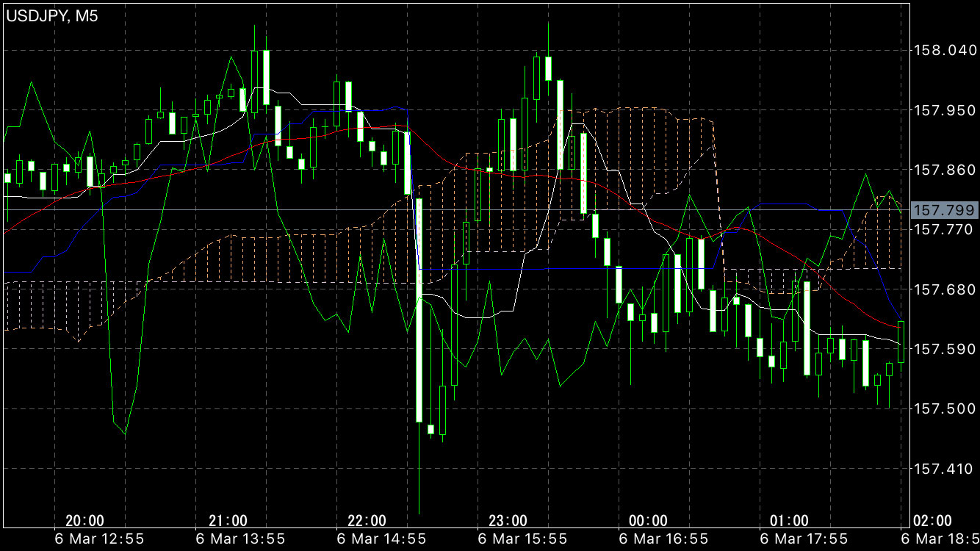
Task: Click the tallest bearish candle after 22:00
Action: [x=419, y=309]
